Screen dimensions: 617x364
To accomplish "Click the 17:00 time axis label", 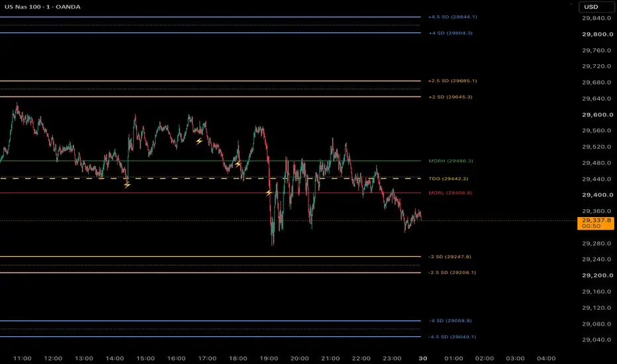I will (207, 359).
